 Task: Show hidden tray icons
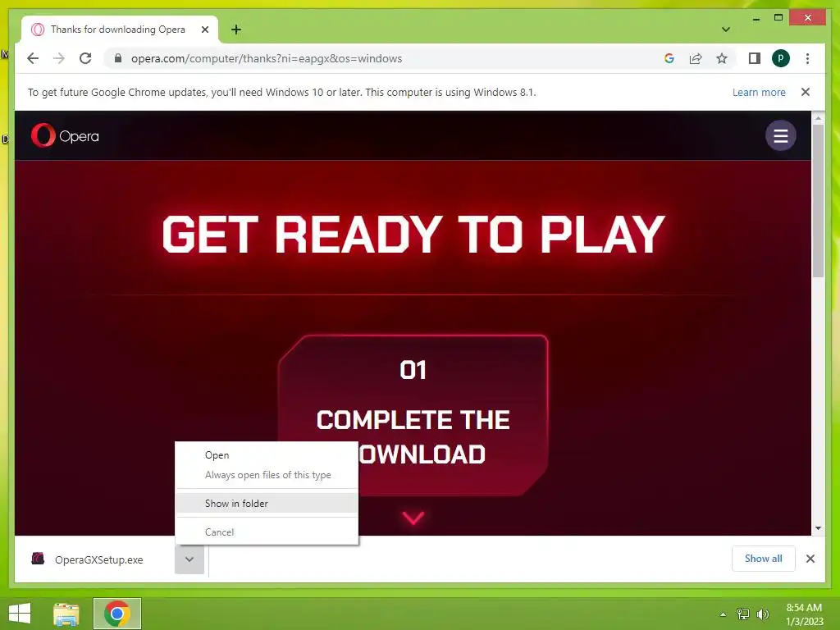[723, 614]
